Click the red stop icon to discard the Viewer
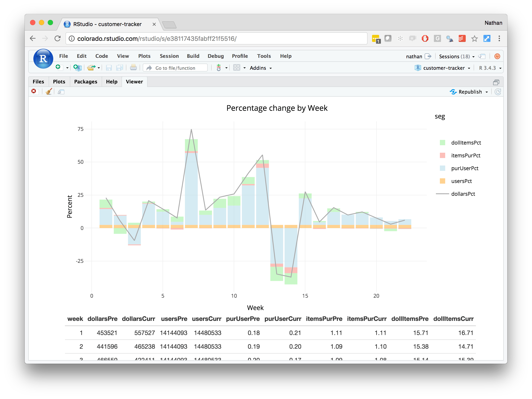The width and height of the screenshot is (532, 399). [34, 91]
